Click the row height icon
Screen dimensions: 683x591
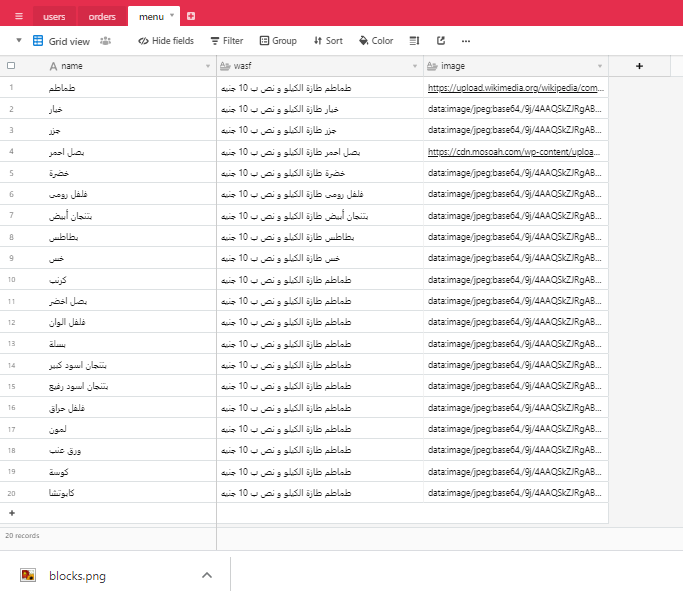point(414,41)
